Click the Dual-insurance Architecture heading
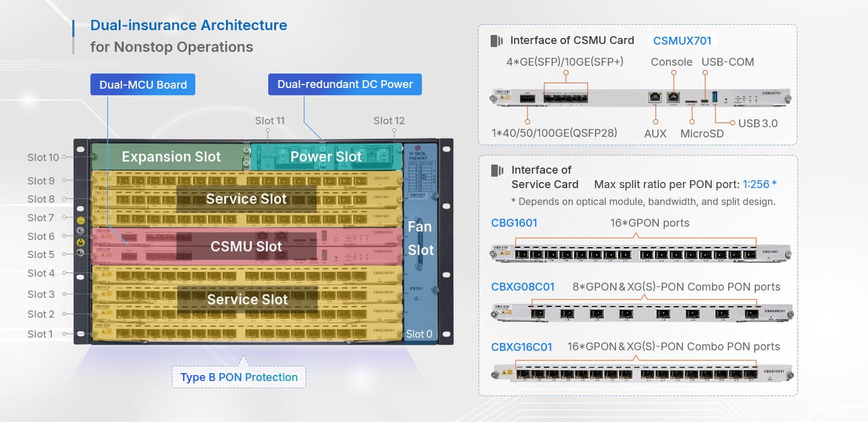The height and width of the screenshot is (422, 868). click(189, 25)
